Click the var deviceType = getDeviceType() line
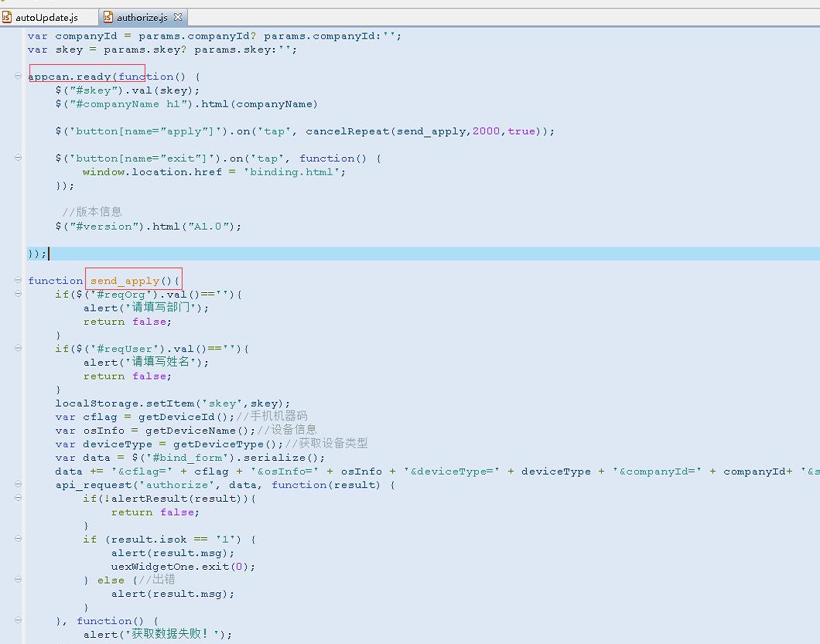Screen dimensions: 820x644 pos(211,444)
